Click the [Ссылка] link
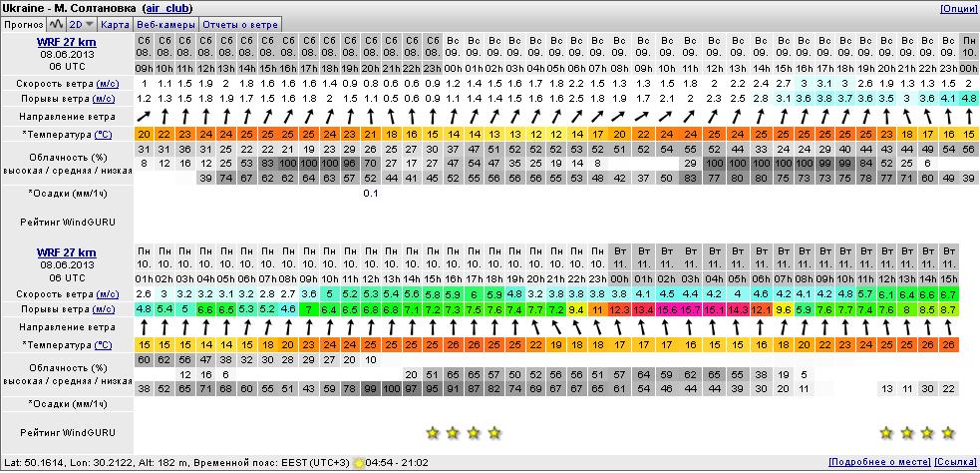 (x=956, y=462)
